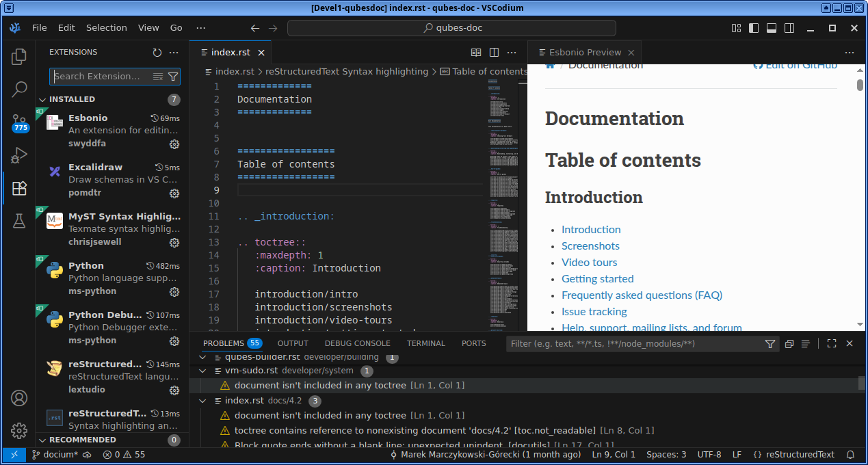Open the Search view in activity bar

click(19, 89)
